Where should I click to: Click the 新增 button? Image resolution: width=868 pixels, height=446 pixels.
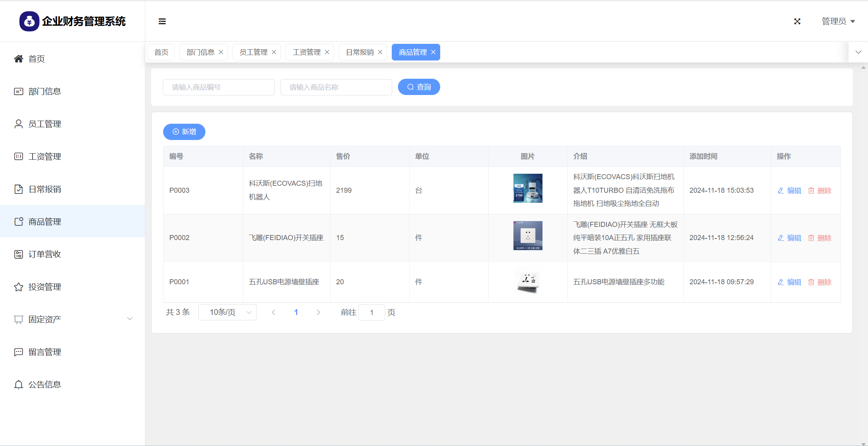(x=184, y=132)
